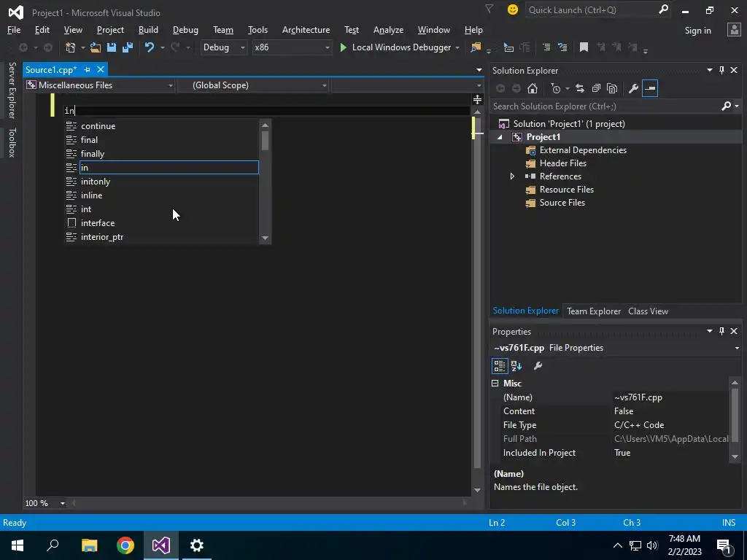Image resolution: width=747 pixels, height=560 pixels.
Task: Click the Save All icon
Action: [128, 47]
